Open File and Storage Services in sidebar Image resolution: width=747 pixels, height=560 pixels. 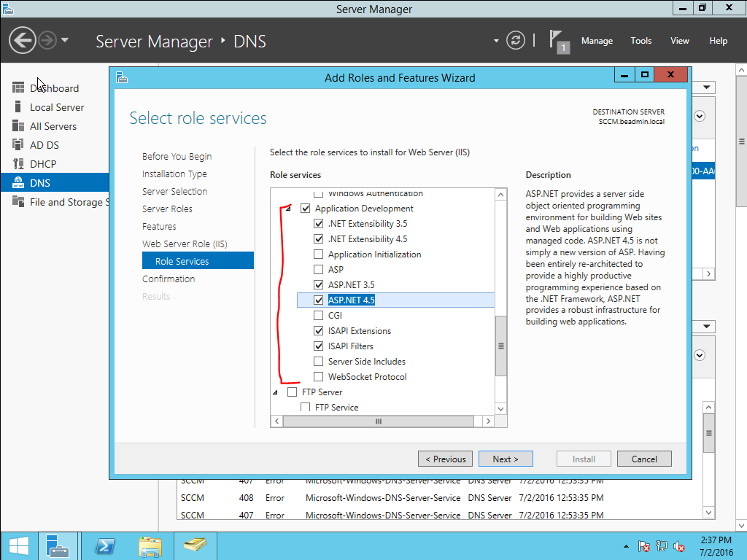(x=61, y=202)
